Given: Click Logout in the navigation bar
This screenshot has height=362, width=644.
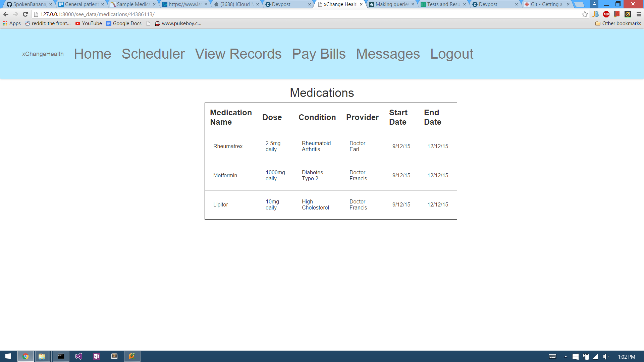Looking at the screenshot, I should pyautogui.click(x=451, y=54).
